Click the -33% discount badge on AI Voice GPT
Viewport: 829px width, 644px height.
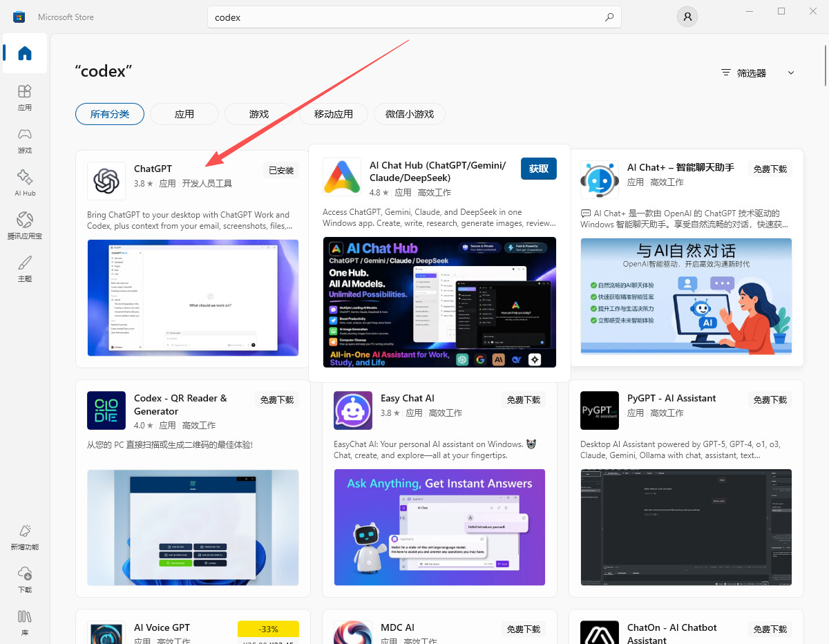(x=268, y=629)
